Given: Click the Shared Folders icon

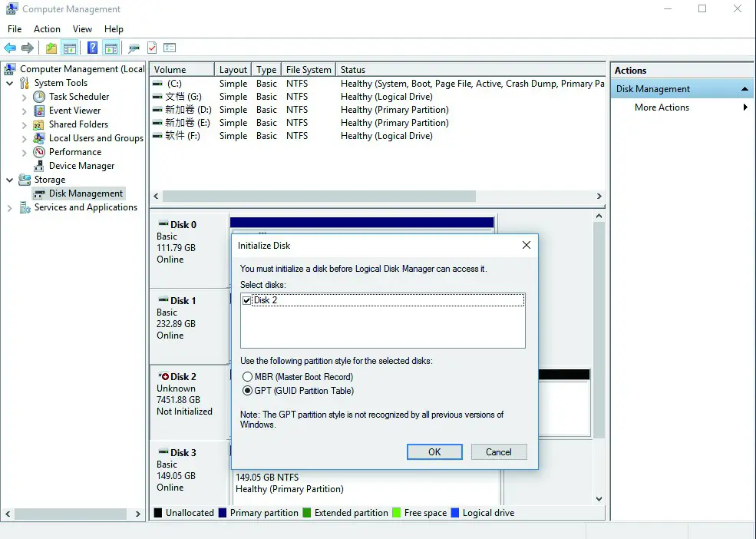Looking at the screenshot, I should coord(39,124).
